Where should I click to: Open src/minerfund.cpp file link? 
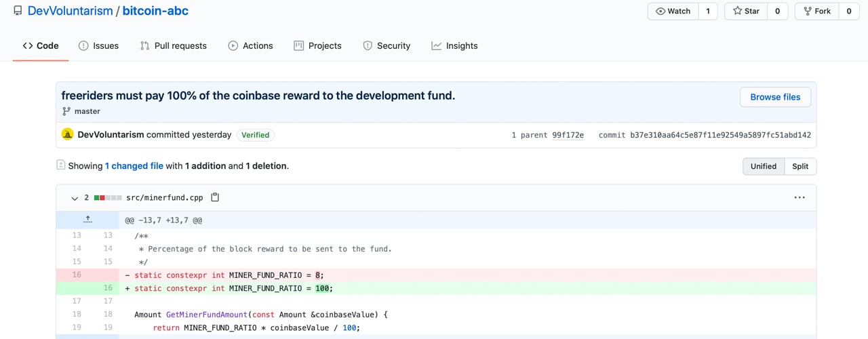point(165,198)
